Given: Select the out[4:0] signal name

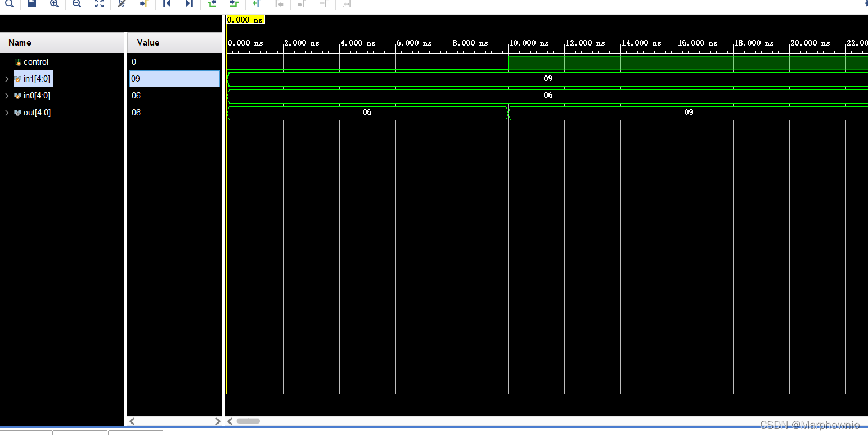Looking at the screenshot, I should [x=37, y=113].
